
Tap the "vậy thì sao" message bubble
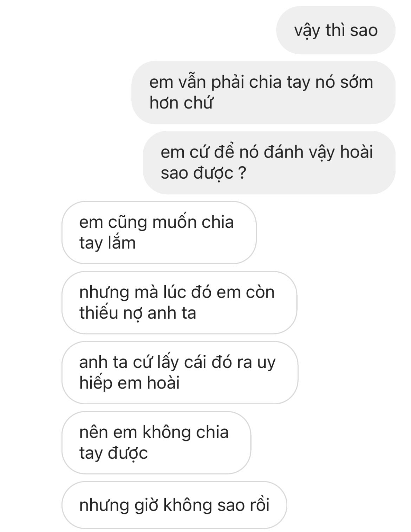point(336,30)
